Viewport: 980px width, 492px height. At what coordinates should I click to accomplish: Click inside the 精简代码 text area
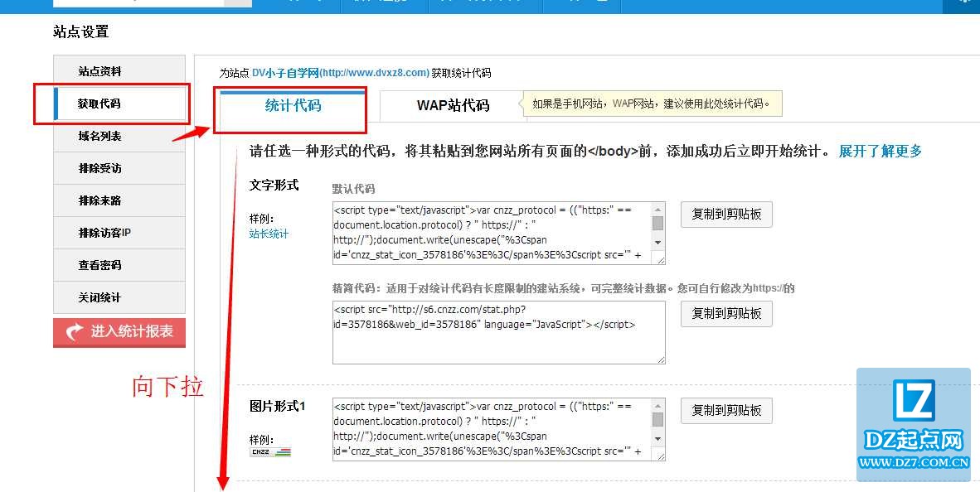(x=498, y=332)
